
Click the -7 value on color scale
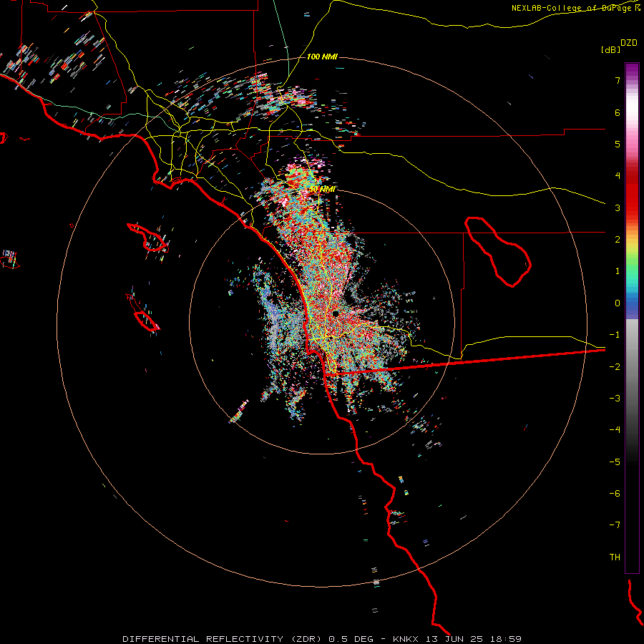tap(615, 525)
